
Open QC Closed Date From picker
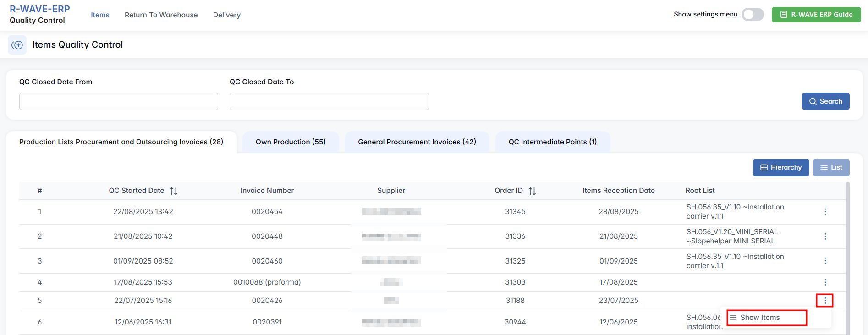118,101
